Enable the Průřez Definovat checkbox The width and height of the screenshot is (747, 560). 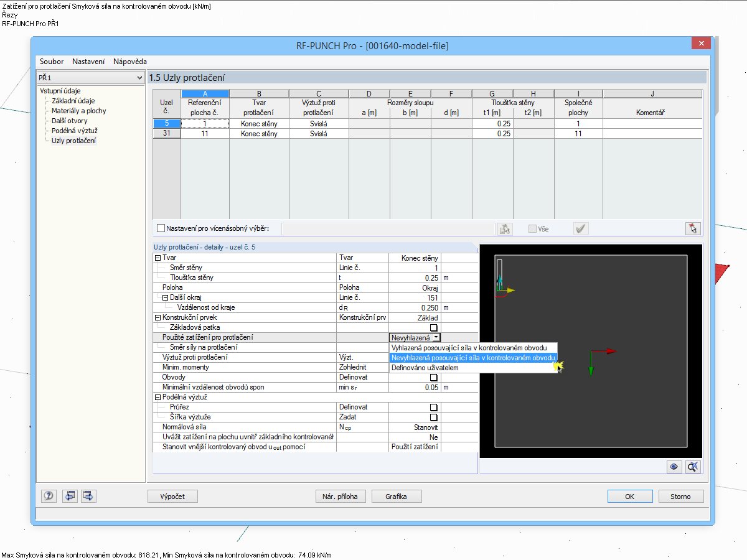pyautogui.click(x=433, y=407)
